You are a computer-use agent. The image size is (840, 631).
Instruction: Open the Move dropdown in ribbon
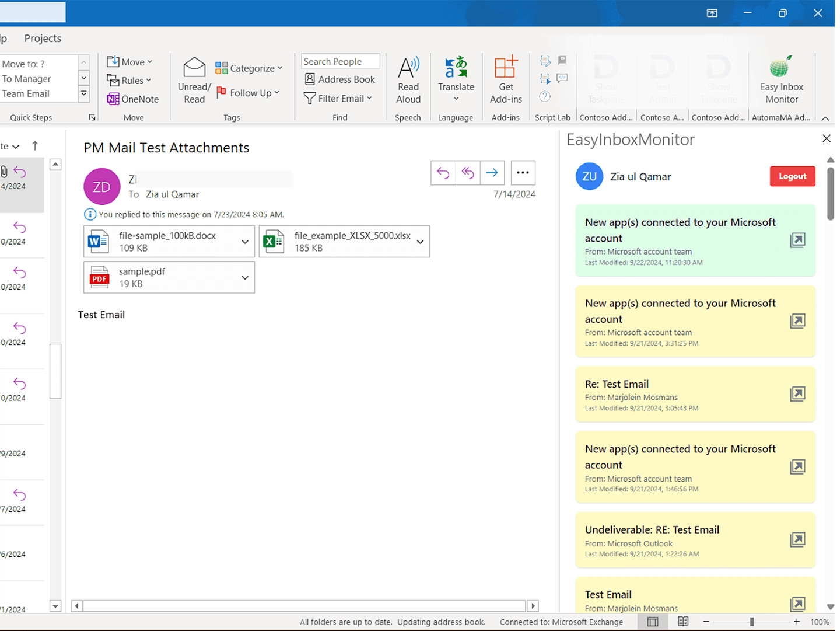click(129, 62)
